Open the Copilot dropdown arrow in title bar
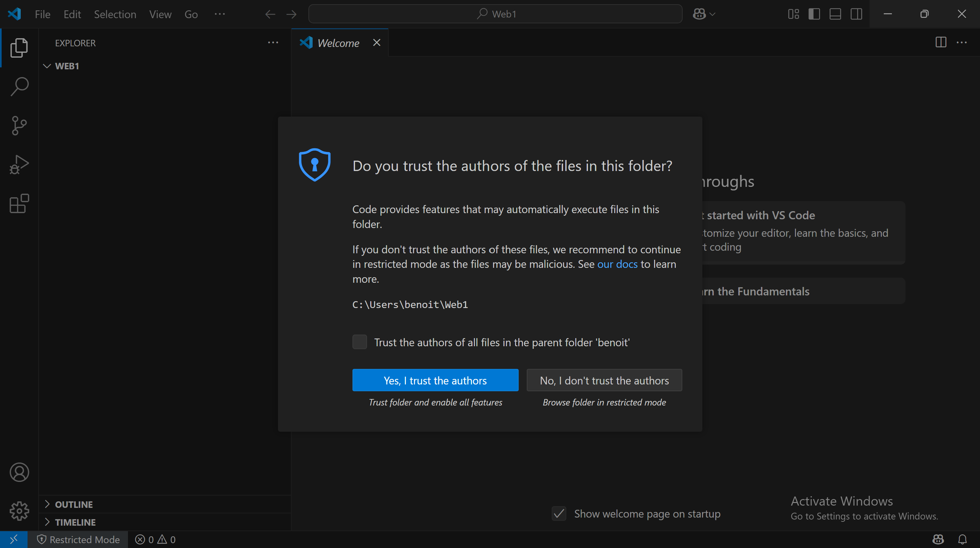The image size is (980, 548). (x=712, y=14)
